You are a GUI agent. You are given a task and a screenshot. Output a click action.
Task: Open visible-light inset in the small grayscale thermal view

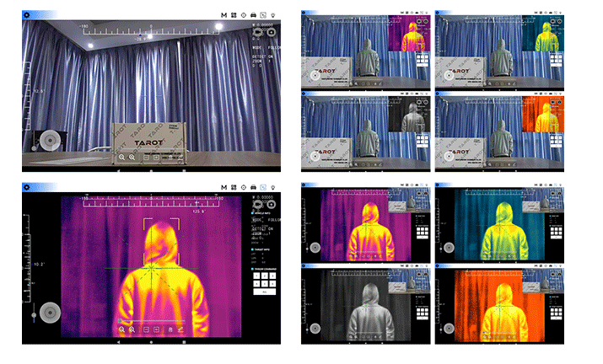409,281
